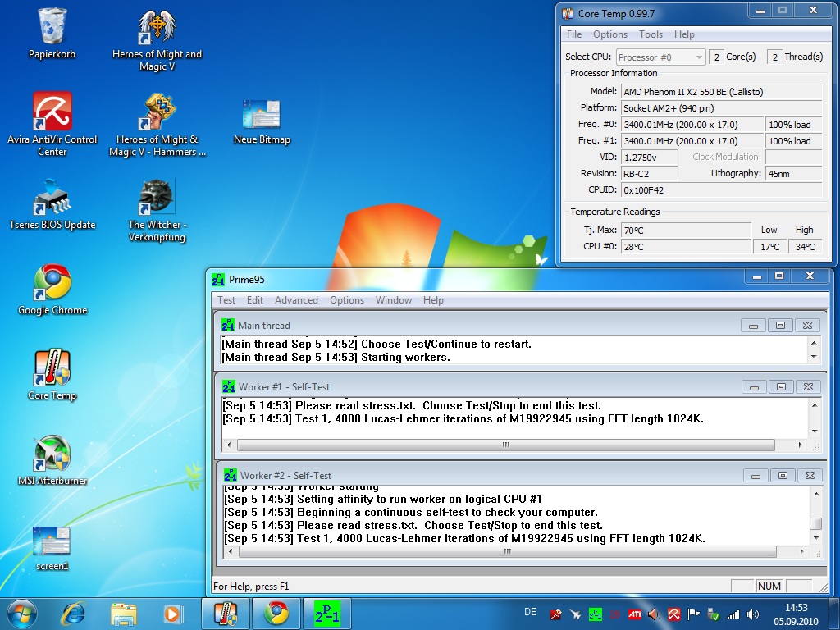Open the Window menu in Prime95
The width and height of the screenshot is (840, 630).
394,300
